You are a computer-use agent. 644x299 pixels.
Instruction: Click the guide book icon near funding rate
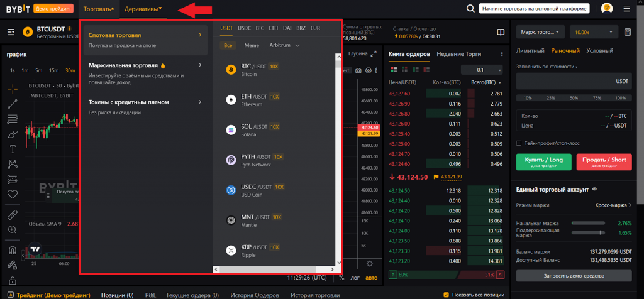coord(501,33)
